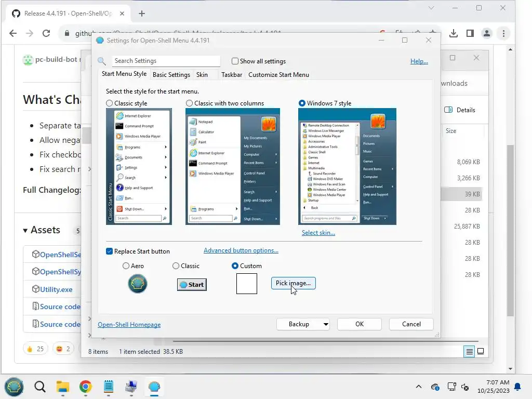The width and height of the screenshot is (532, 399).
Task: Select Classic style radio button
Action: pyautogui.click(x=109, y=103)
